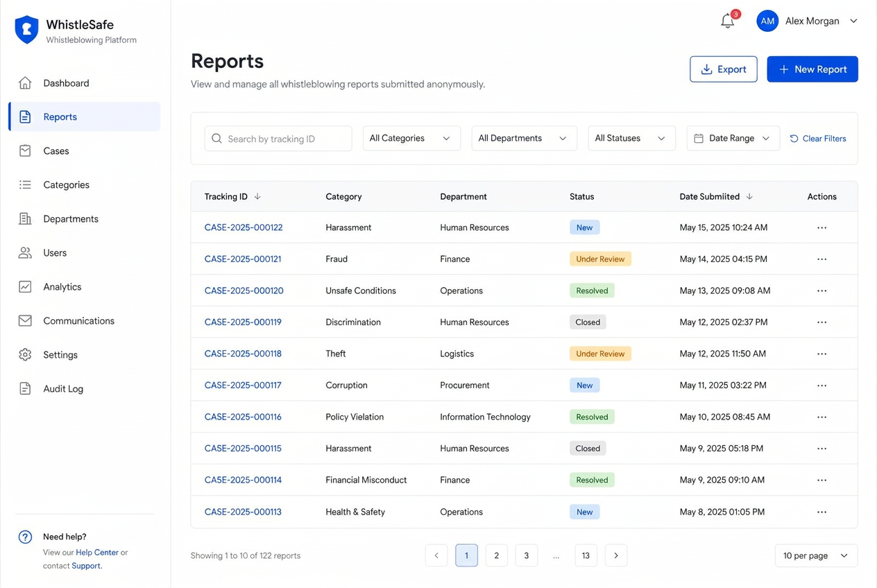This screenshot has height=588, width=877.
Task: Go to previous page arrow
Action: click(x=436, y=555)
